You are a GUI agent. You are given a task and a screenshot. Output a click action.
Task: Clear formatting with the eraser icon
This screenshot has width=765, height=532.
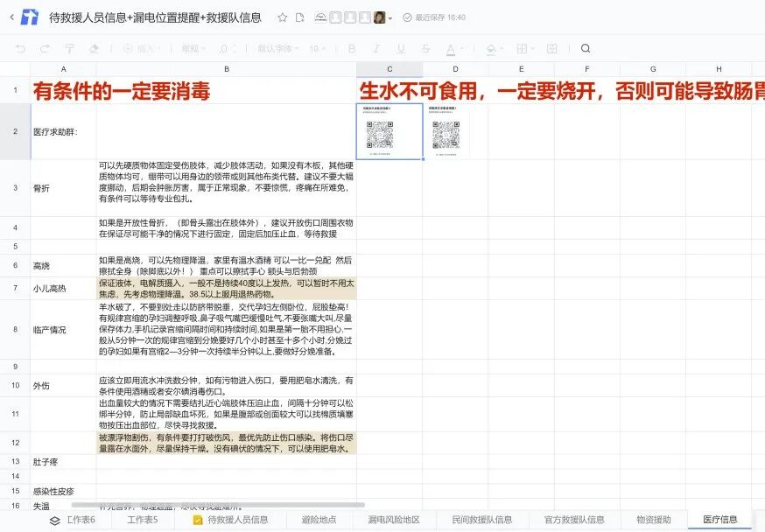94,48
